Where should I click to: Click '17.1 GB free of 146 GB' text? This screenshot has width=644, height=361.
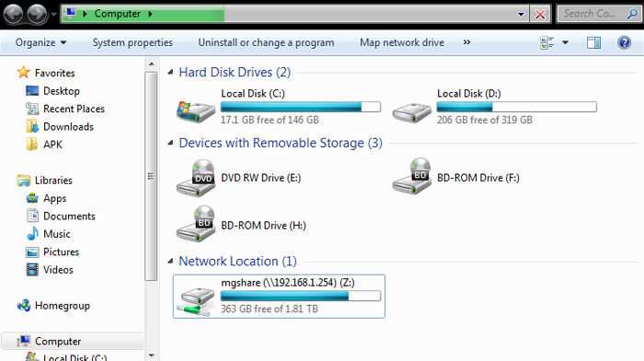coord(270,120)
